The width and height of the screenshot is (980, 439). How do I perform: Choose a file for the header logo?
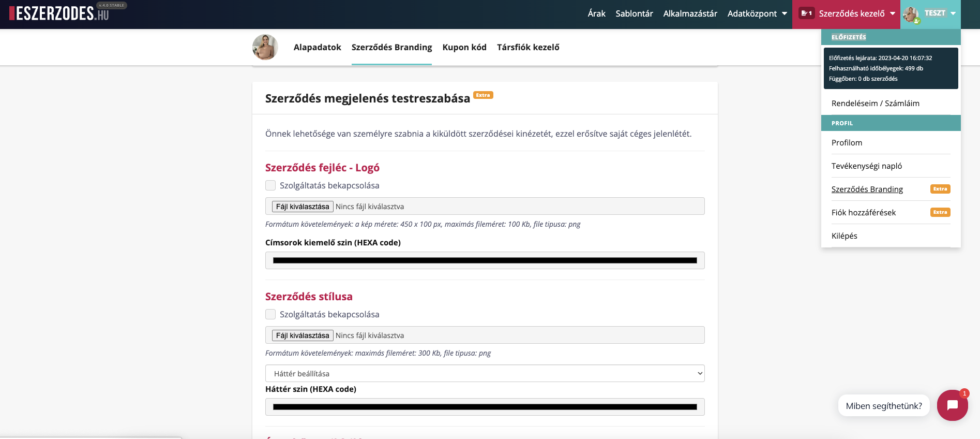point(303,207)
